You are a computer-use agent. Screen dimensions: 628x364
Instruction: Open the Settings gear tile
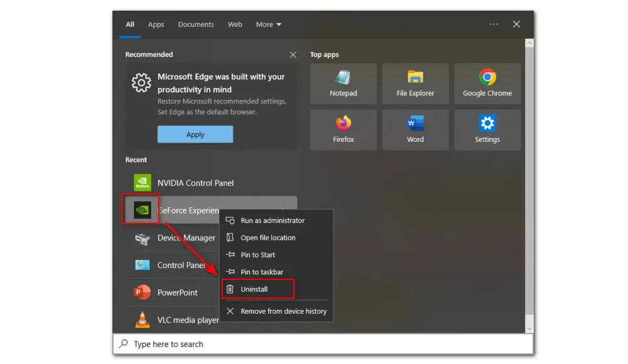click(487, 130)
